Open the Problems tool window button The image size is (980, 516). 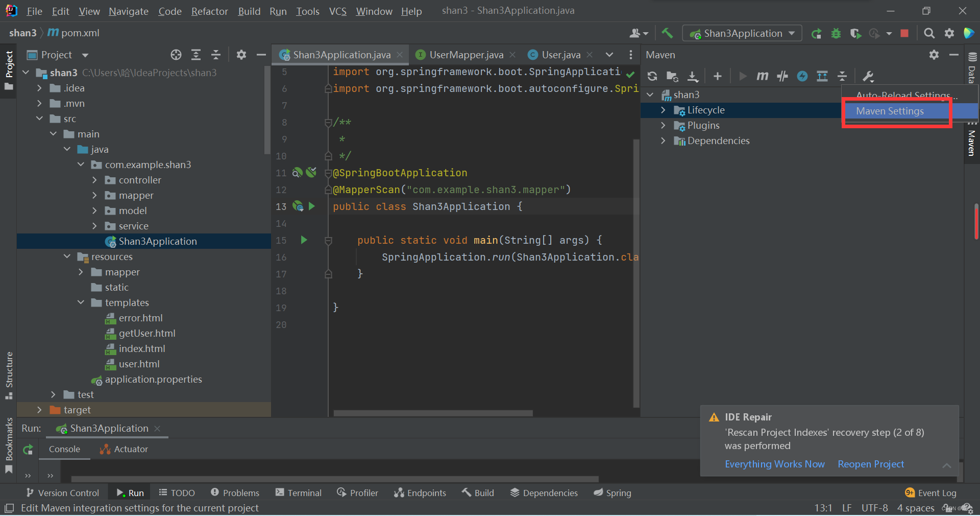click(235, 493)
